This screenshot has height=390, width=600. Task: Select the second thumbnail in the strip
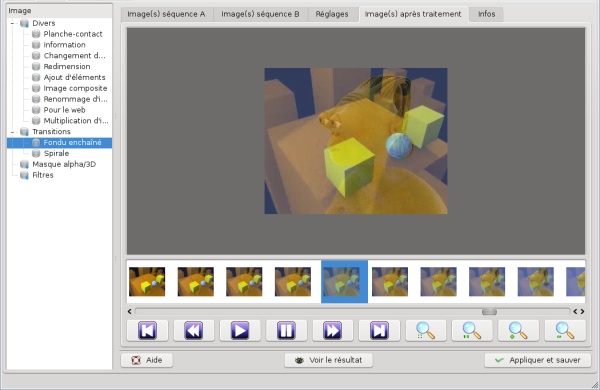click(196, 282)
